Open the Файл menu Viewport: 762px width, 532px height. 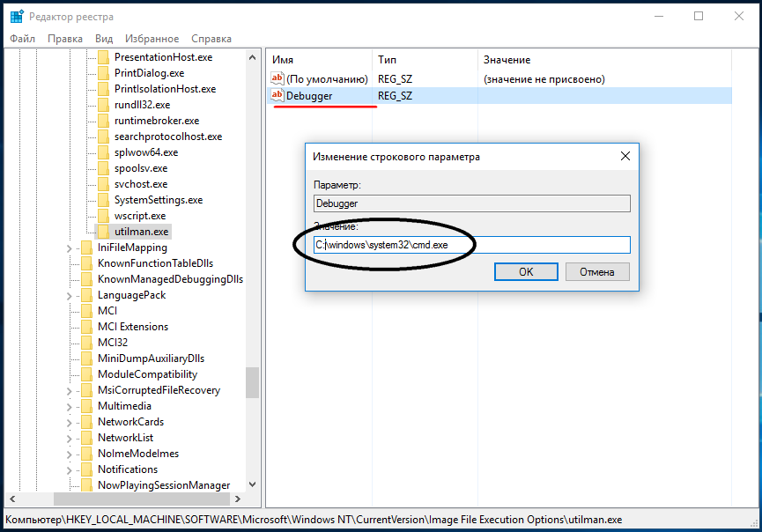click(x=22, y=39)
